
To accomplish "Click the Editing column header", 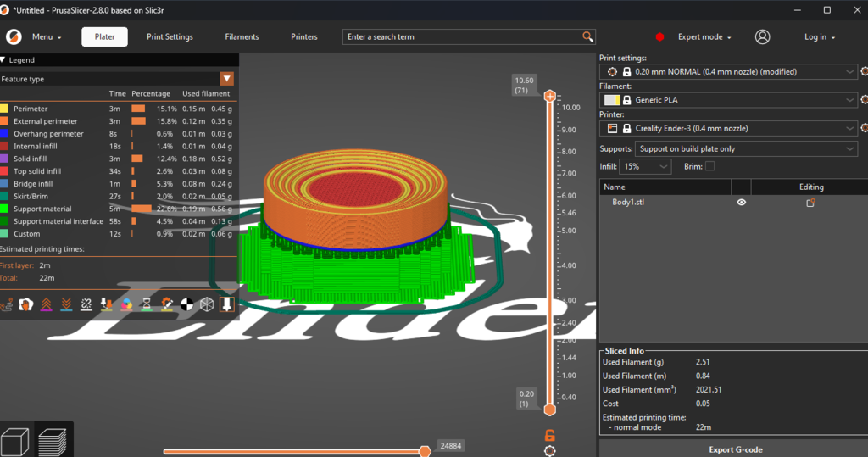I will point(811,187).
